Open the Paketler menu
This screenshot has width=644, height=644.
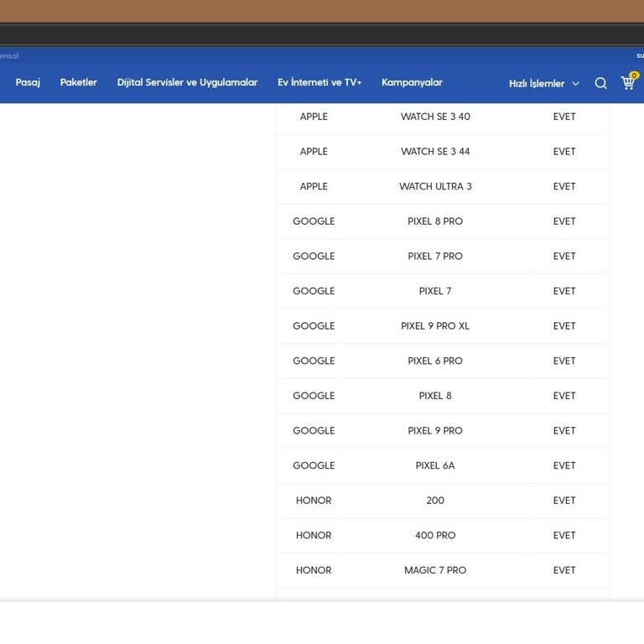pyautogui.click(x=79, y=82)
